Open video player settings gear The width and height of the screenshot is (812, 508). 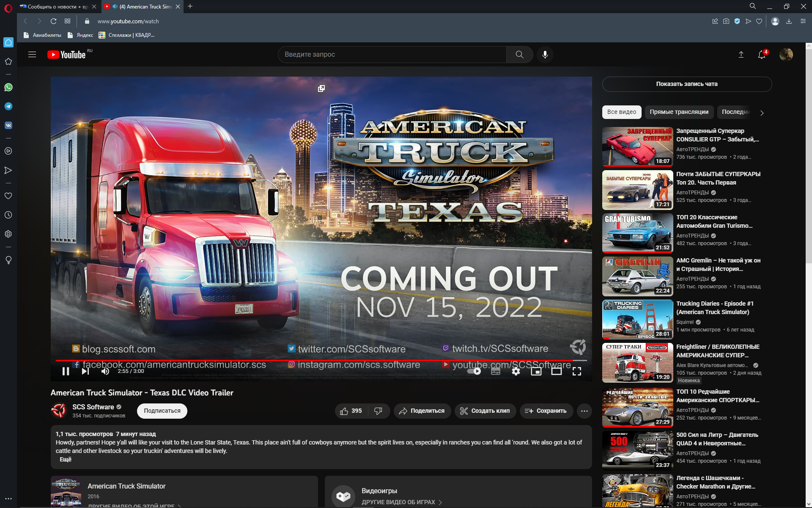click(516, 371)
